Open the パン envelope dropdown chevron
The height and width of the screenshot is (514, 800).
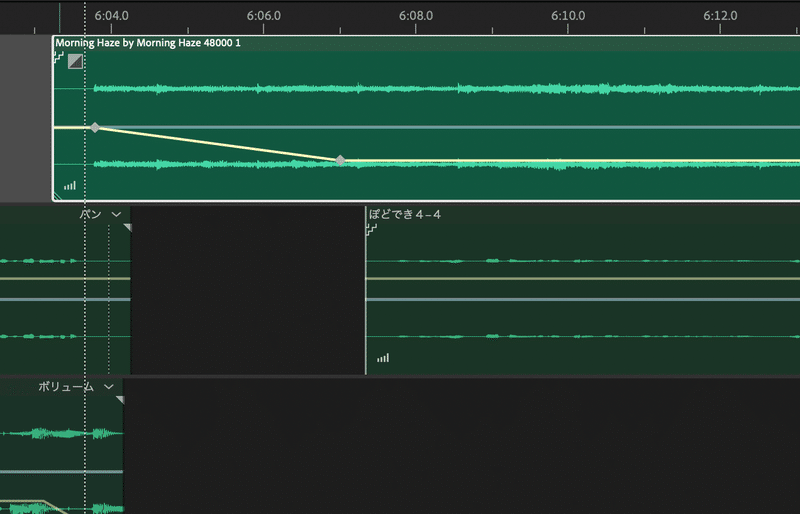click(116, 214)
